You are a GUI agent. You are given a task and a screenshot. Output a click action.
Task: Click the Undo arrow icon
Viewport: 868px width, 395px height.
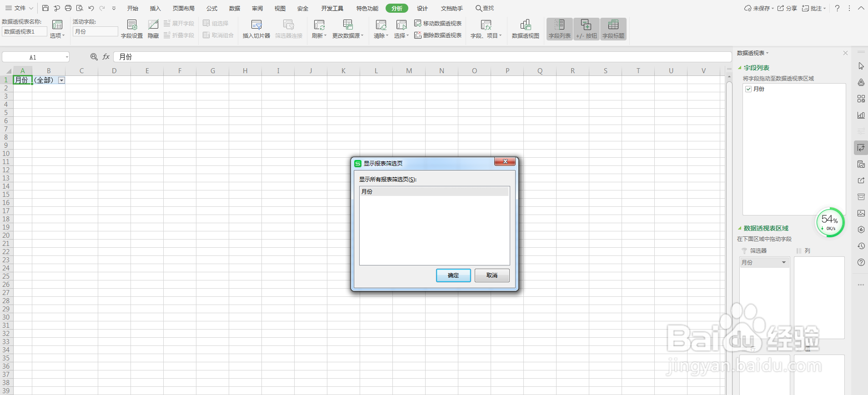pyautogui.click(x=91, y=8)
